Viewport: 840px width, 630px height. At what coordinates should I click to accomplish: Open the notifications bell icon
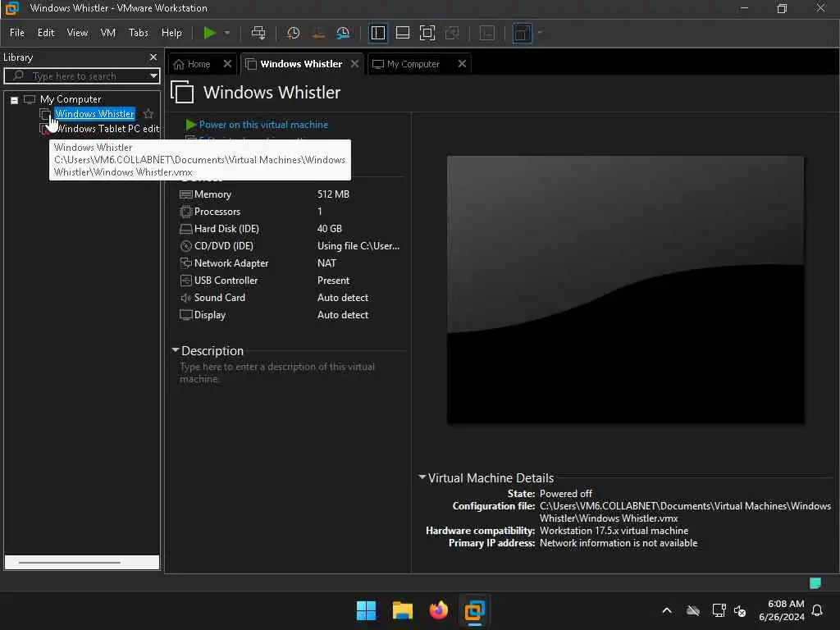[818, 610]
